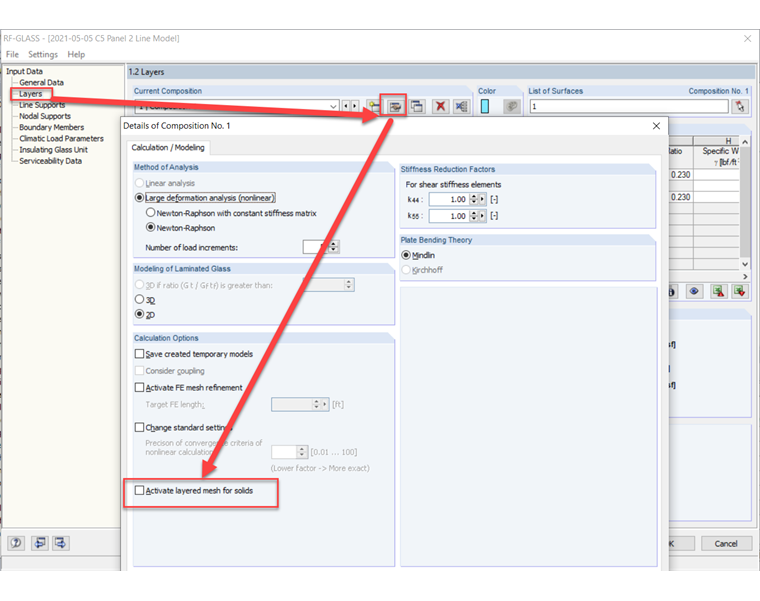Click the delete all compositions icon

pos(461,106)
